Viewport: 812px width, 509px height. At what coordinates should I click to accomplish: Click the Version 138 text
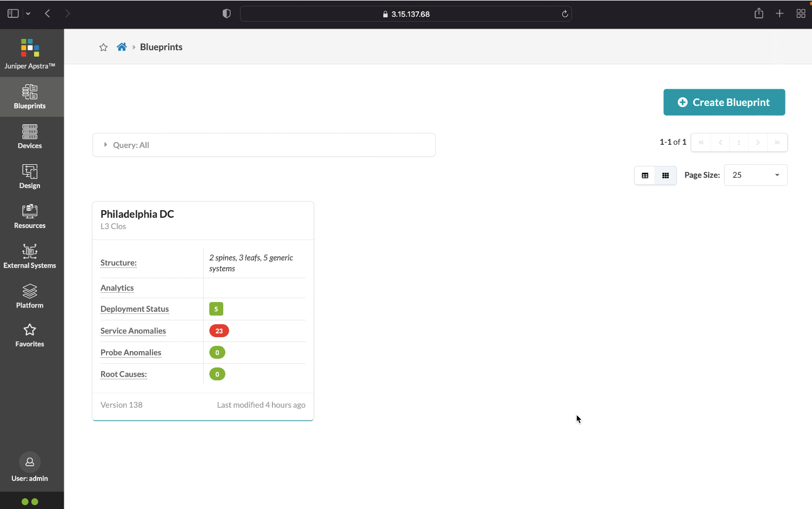coord(122,405)
